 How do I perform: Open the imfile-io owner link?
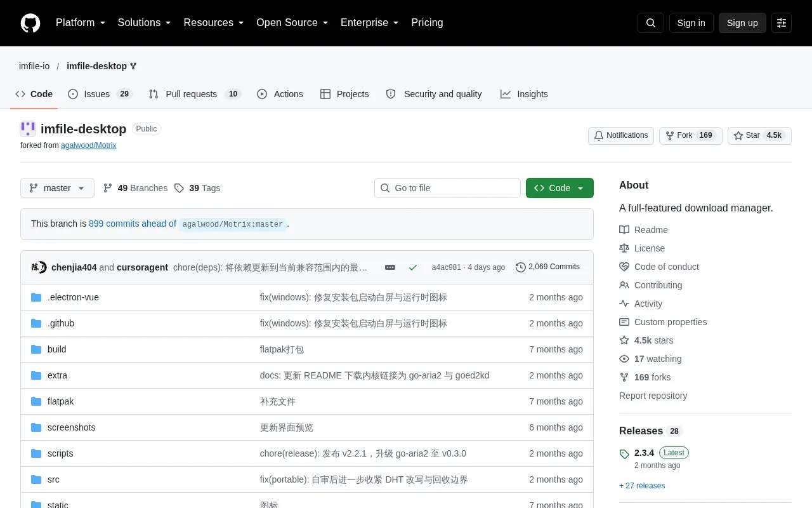click(34, 66)
